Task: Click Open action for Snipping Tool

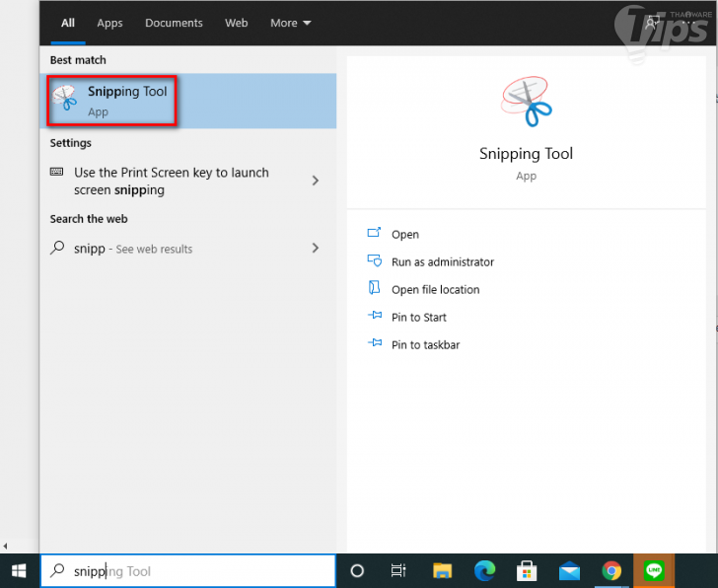Action: coord(404,235)
